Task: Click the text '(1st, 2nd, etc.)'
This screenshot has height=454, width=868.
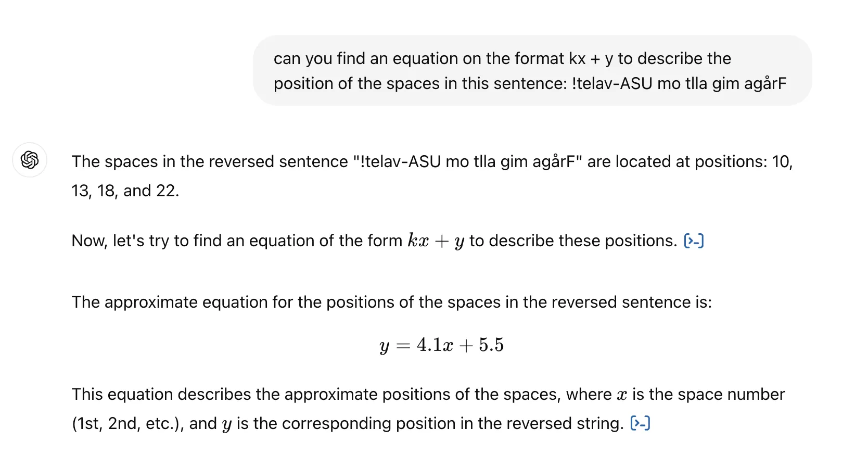Action: coord(127,424)
